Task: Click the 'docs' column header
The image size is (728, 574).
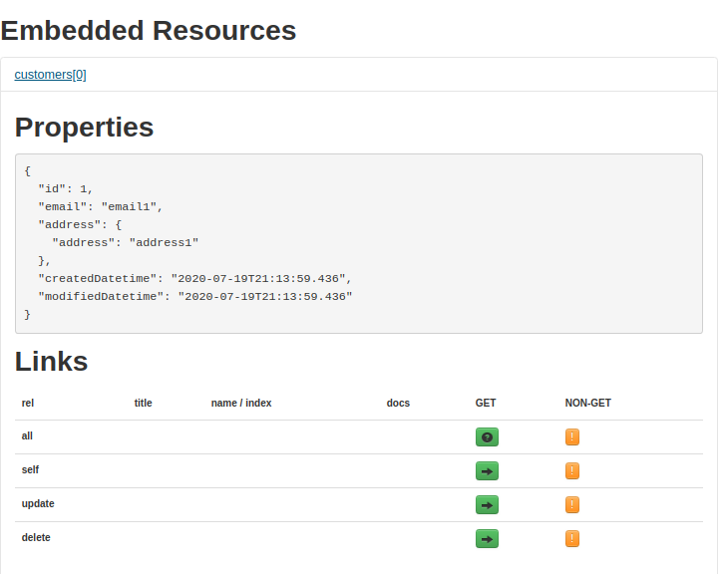Action: 398,404
